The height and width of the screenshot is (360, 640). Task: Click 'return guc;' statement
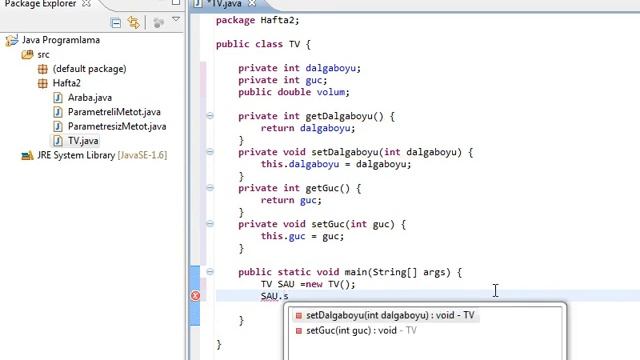[291, 200]
